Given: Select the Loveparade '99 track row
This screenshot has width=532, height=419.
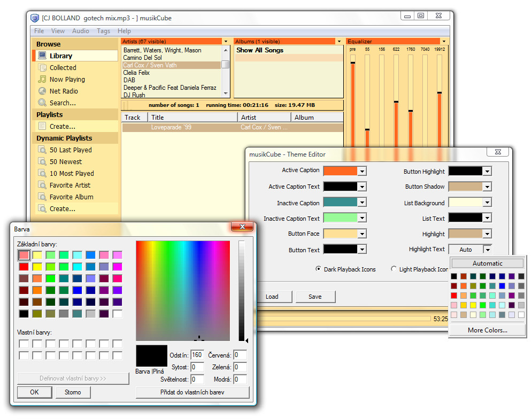Looking at the screenshot, I should 233,127.
